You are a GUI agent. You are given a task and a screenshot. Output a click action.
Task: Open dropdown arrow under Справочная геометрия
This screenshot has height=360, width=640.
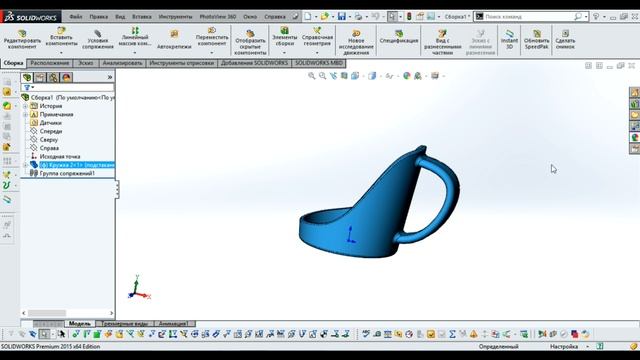[317, 53]
